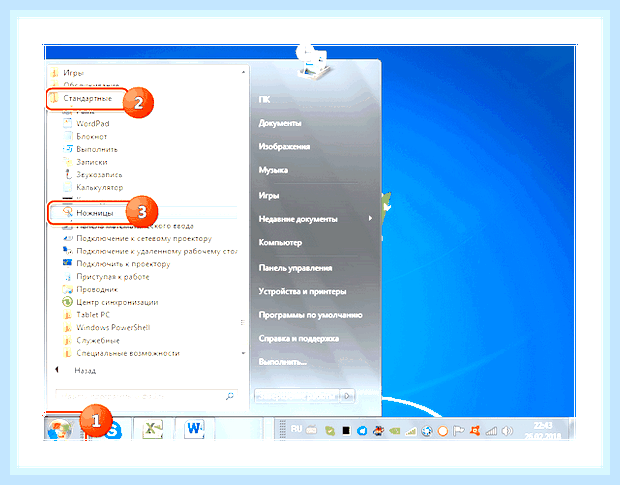The width and height of the screenshot is (620, 485).
Task: Click programs list scrollbar down arrow
Action: [x=243, y=353]
